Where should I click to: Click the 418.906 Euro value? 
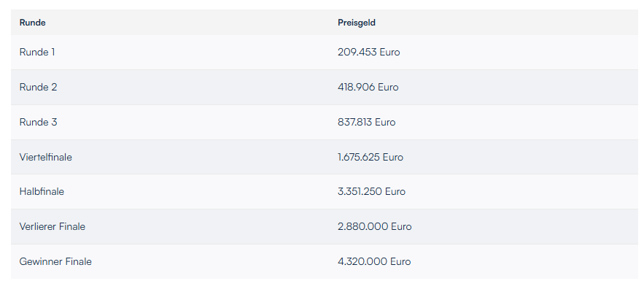click(368, 87)
